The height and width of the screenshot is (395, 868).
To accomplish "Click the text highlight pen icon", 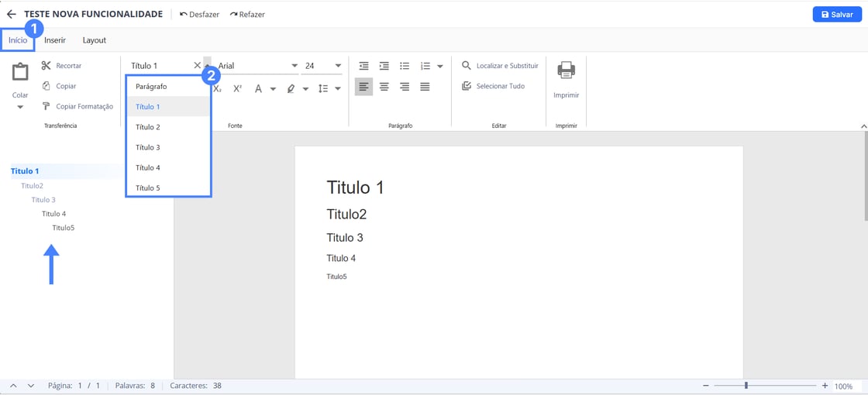I will 291,88.
